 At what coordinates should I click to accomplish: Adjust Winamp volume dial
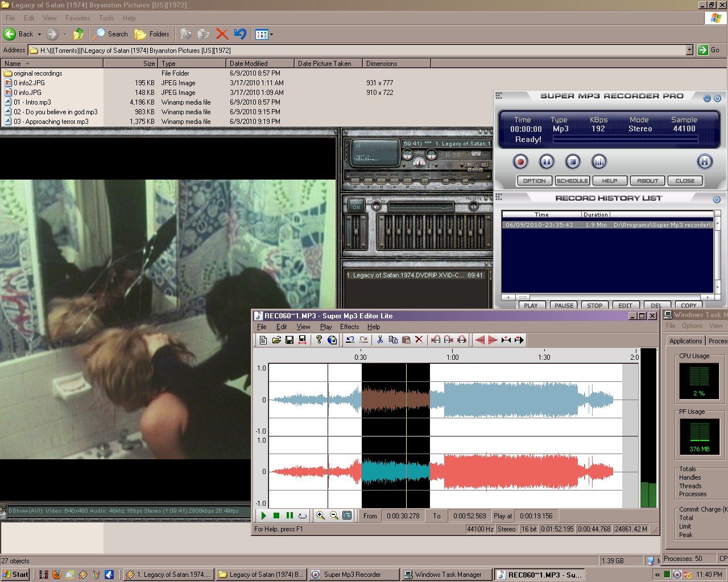click(419, 162)
